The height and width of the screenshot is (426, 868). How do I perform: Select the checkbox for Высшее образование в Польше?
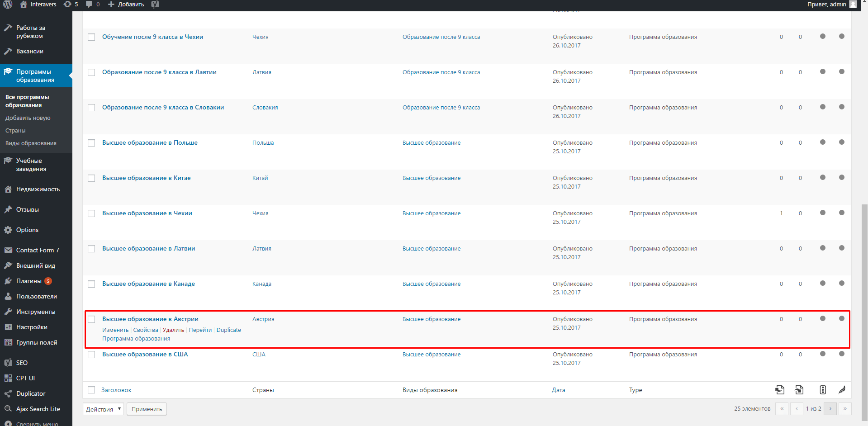[x=91, y=143]
